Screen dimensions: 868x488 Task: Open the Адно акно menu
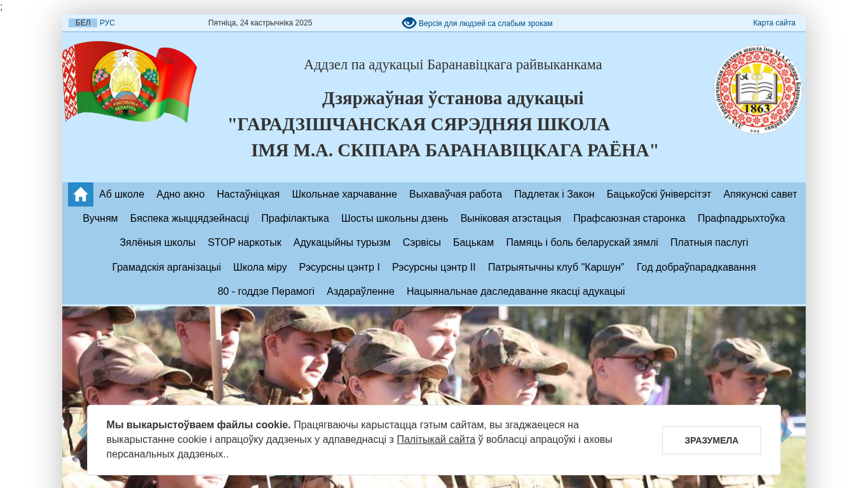click(180, 194)
